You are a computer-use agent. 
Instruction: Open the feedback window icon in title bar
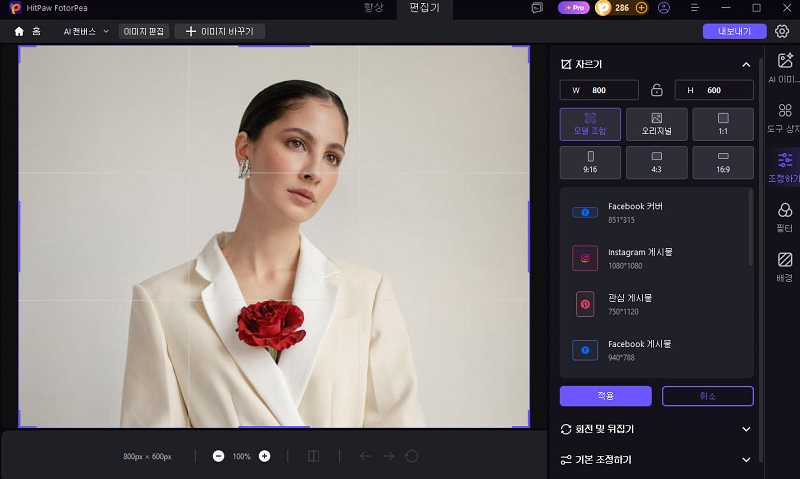537,8
